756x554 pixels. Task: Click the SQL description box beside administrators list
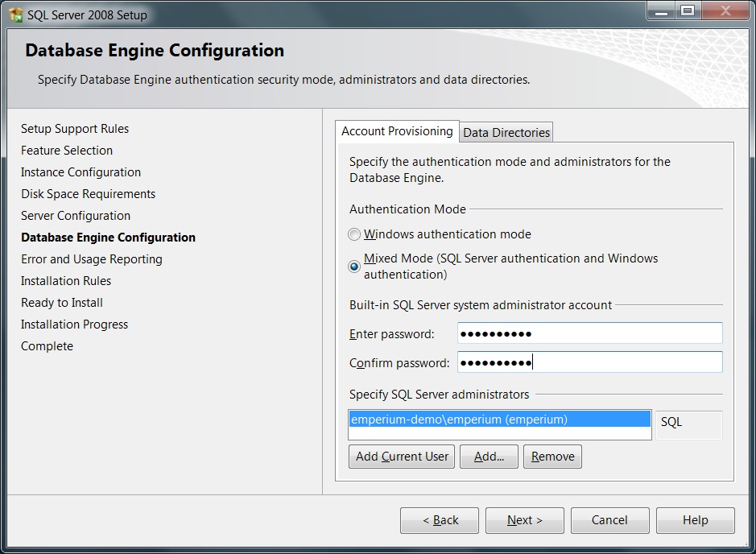[x=689, y=424]
